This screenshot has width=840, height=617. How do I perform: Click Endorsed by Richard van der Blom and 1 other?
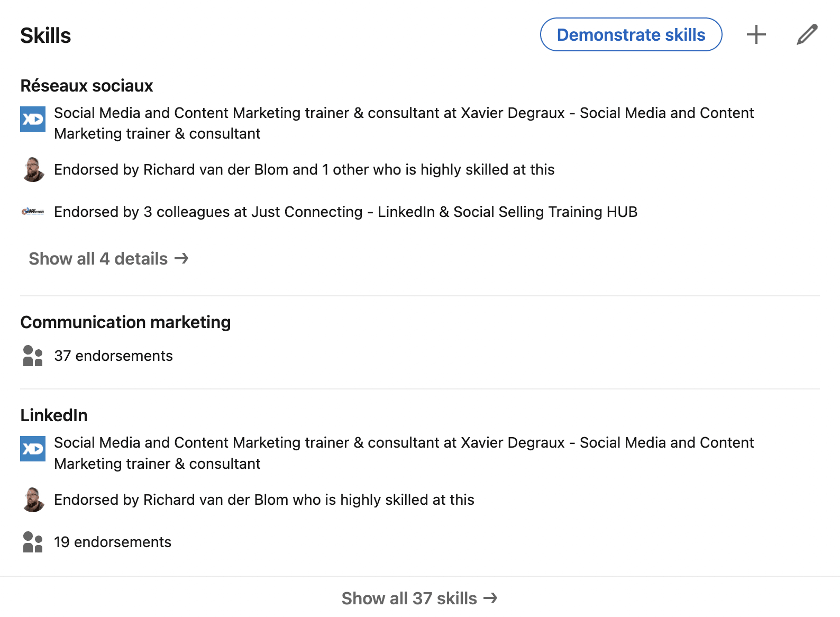click(304, 169)
